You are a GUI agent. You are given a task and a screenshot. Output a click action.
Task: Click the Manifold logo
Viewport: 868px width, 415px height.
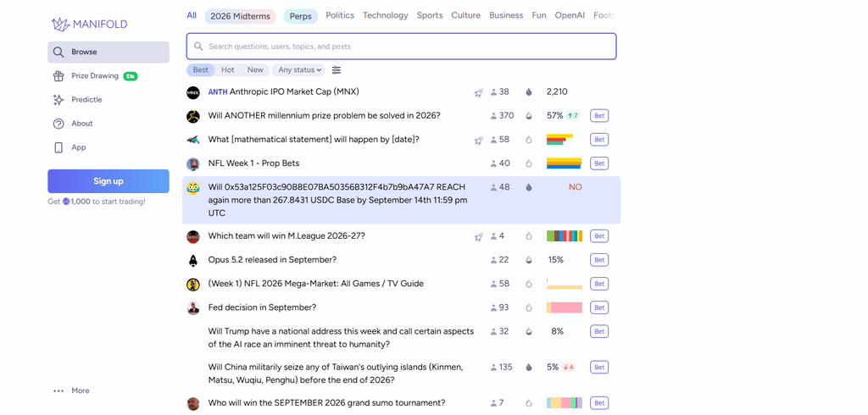click(89, 24)
